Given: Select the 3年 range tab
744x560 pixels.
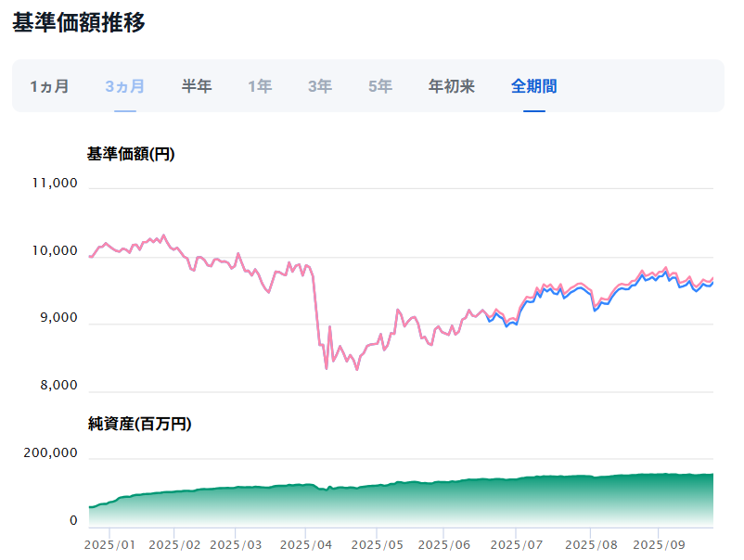Looking at the screenshot, I should click(320, 86).
